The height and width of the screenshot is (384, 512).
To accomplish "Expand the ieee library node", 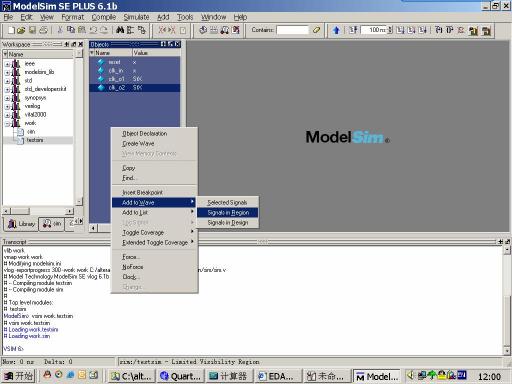I will pos(7,64).
